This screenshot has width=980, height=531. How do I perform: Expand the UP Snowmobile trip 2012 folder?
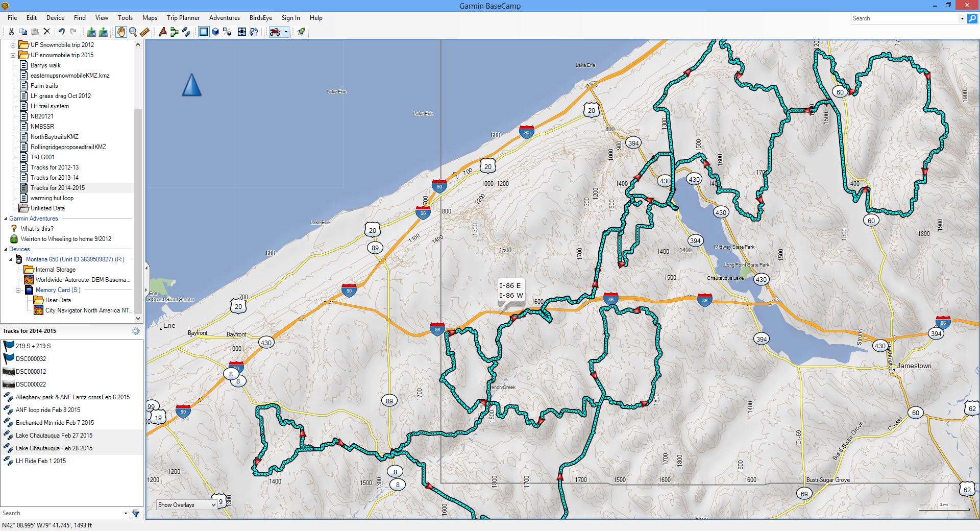click(13, 45)
